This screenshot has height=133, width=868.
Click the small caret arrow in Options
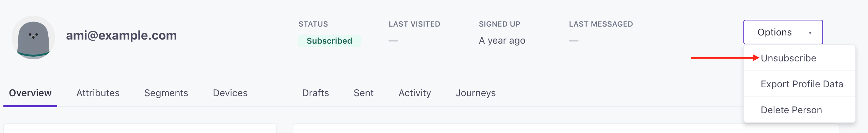click(x=810, y=33)
